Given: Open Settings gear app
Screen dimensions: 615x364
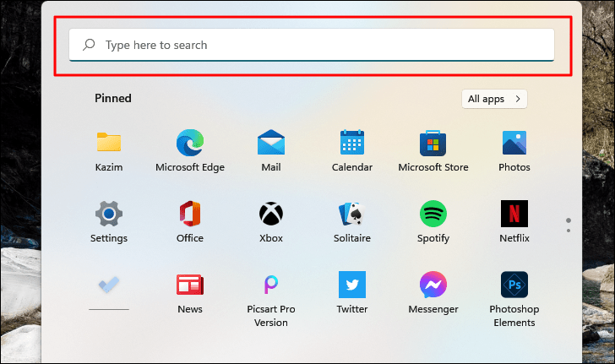Looking at the screenshot, I should [x=109, y=221].
